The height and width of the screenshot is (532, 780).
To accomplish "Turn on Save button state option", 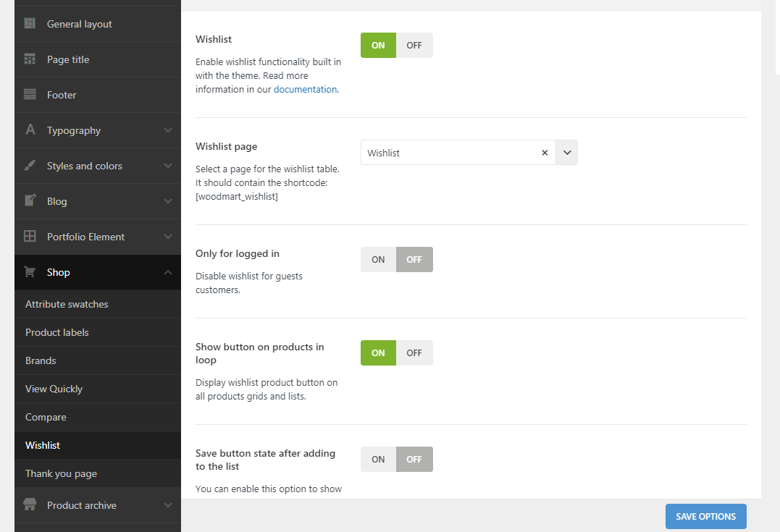I will (378, 460).
